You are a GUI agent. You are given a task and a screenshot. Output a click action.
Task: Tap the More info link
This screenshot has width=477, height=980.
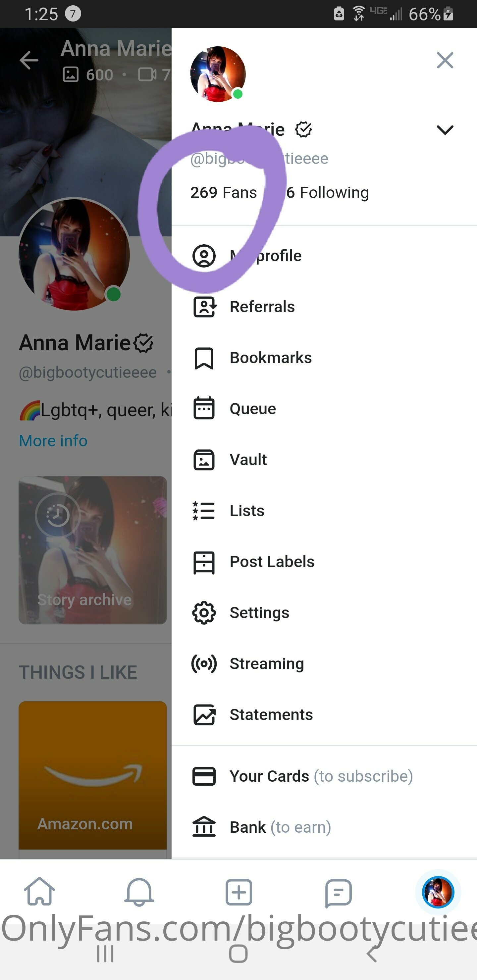53,441
